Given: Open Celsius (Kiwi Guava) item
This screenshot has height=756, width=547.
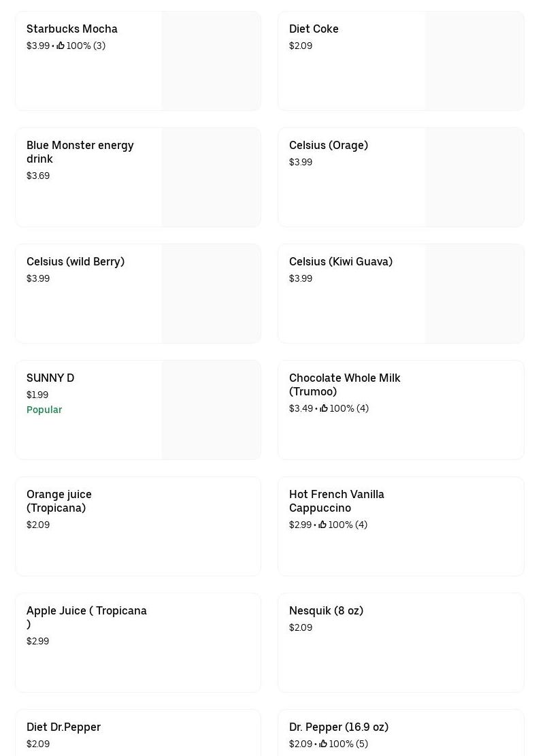Looking at the screenshot, I should click(x=401, y=294).
